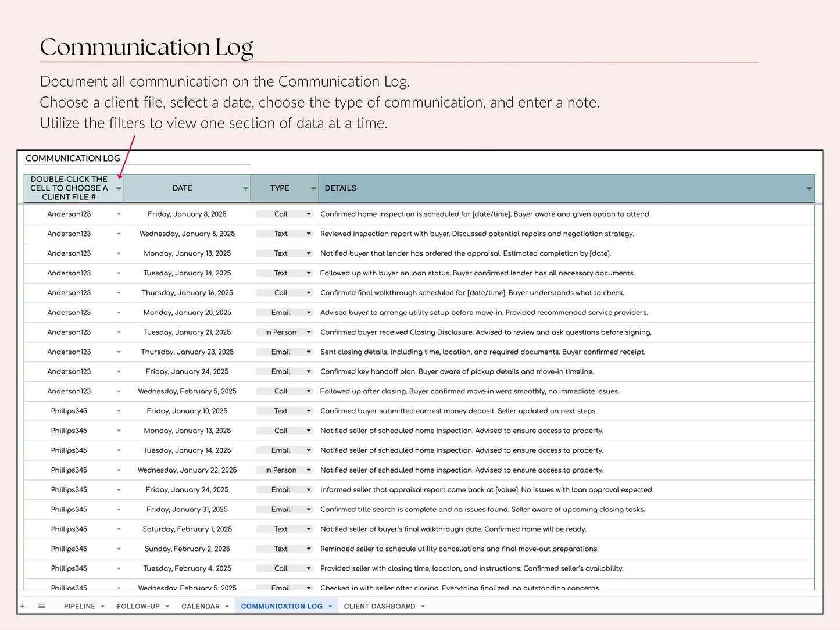Select the DATE column header
The height and width of the screenshot is (630, 840).
(x=187, y=188)
